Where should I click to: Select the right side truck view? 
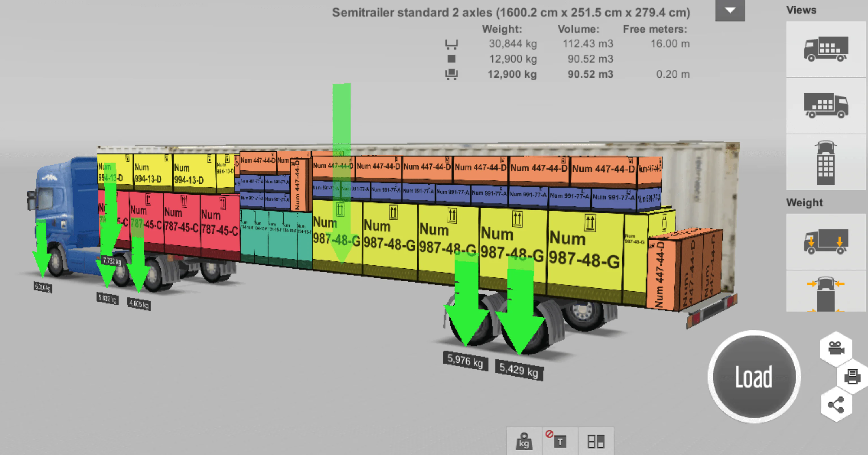[826, 106]
